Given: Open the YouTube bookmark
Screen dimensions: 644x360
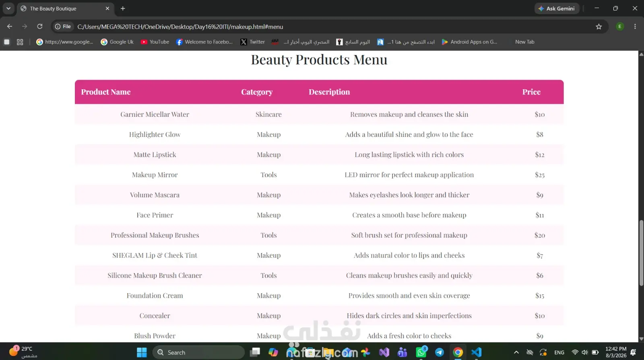Looking at the screenshot, I should click(155, 42).
